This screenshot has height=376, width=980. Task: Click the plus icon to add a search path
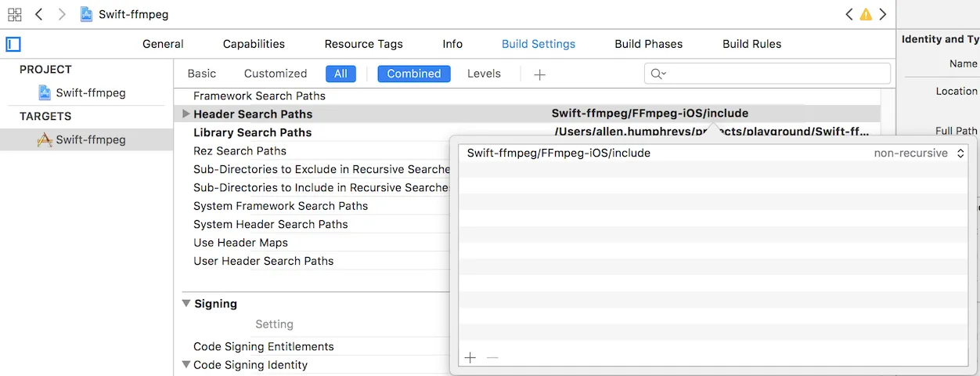[x=470, y=358]
